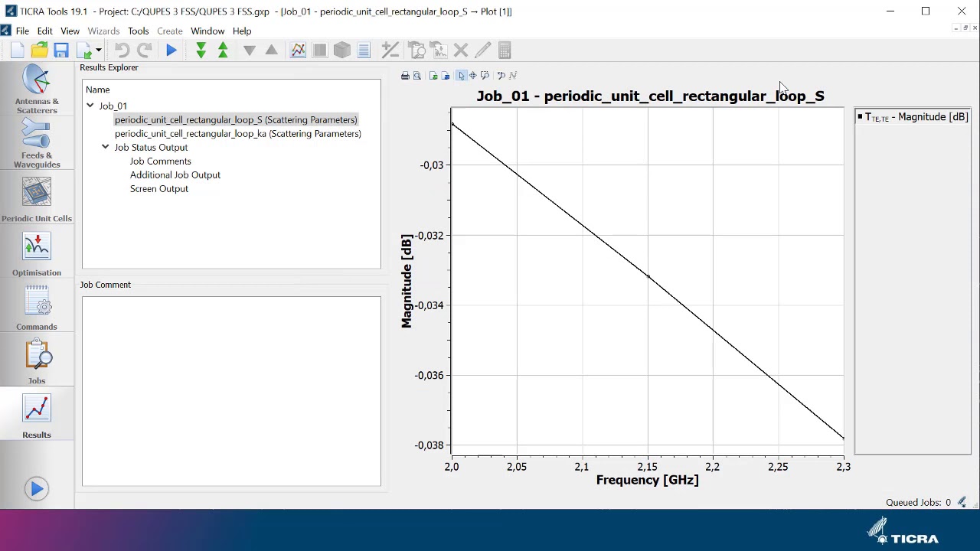Click the Frequency [GHz] axis label

(648, 480)
